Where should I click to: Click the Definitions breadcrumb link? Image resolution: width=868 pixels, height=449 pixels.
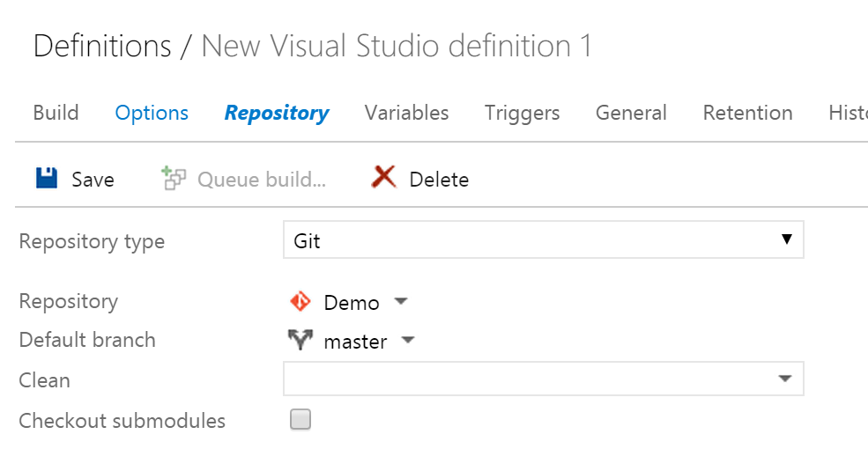102,46
